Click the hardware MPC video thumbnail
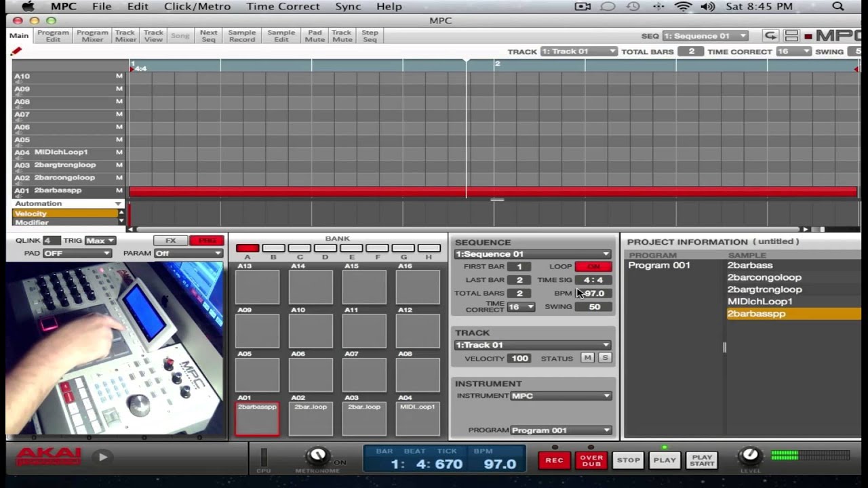Image resolution: width=868 pixels, height=488 pixels. [115, 348]
